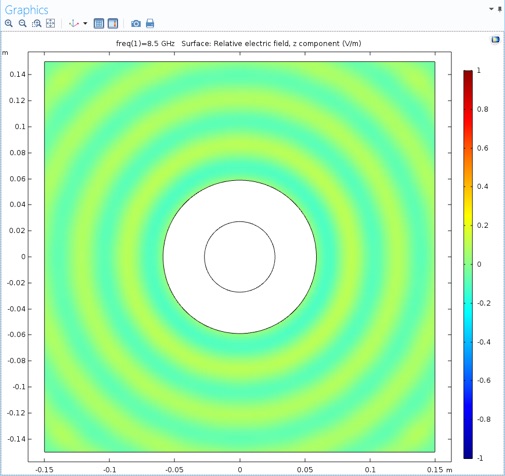Take an image snapshot with camera icon
The image size is (505, 476).
click(x=136, y=23)
